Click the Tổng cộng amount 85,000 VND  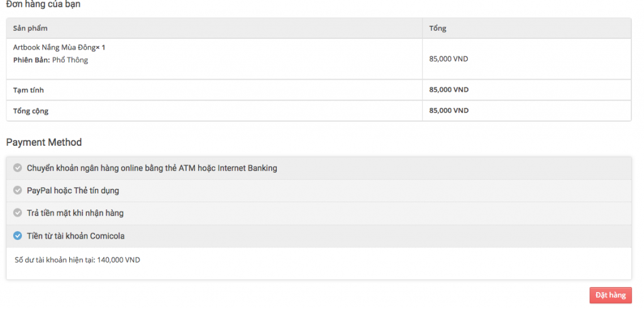pos(448,111)
